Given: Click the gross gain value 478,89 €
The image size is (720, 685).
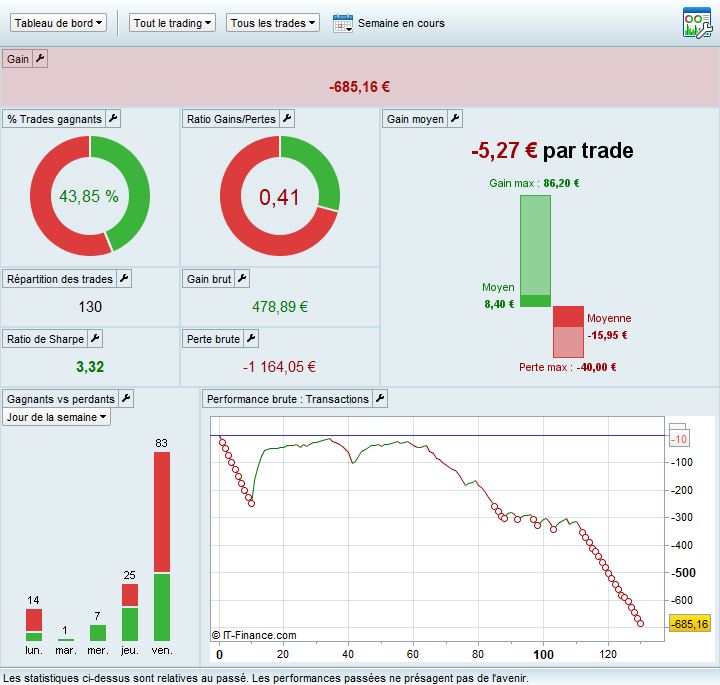Looking at the screenshot, I should (x=280, y=307).
